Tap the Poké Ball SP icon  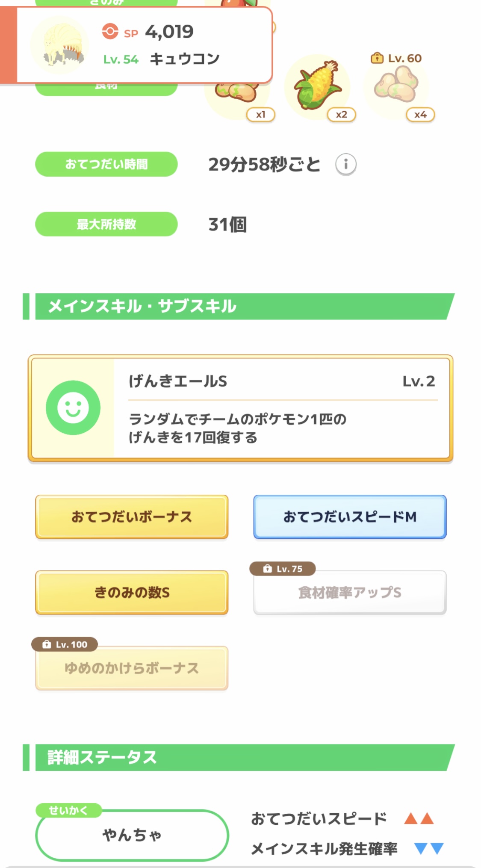pyautogui.click(x=110, y=32)
